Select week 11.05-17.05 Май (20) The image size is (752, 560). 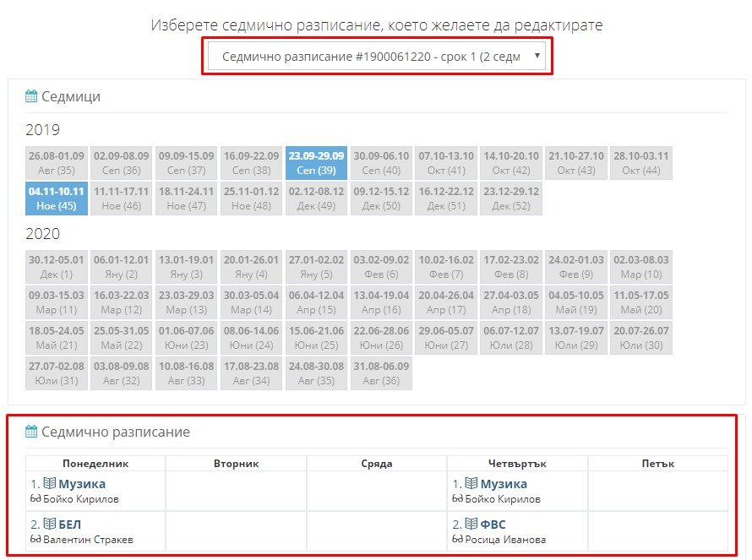click(641, 302)
